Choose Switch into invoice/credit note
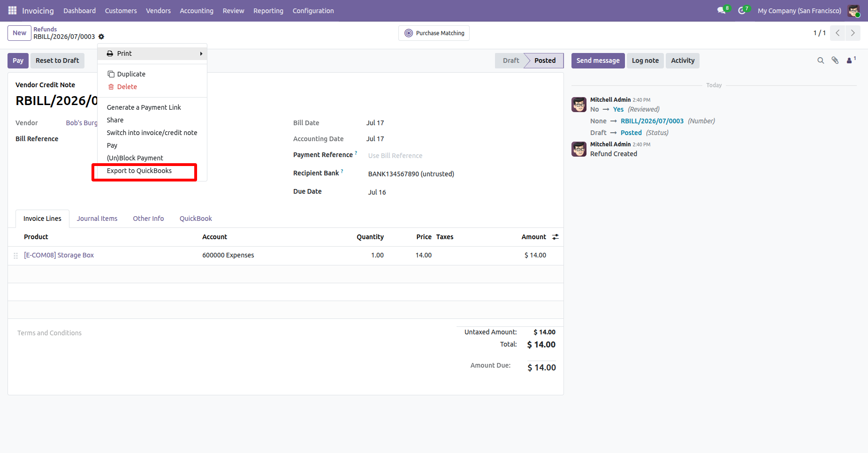 (x=152, y=133)
